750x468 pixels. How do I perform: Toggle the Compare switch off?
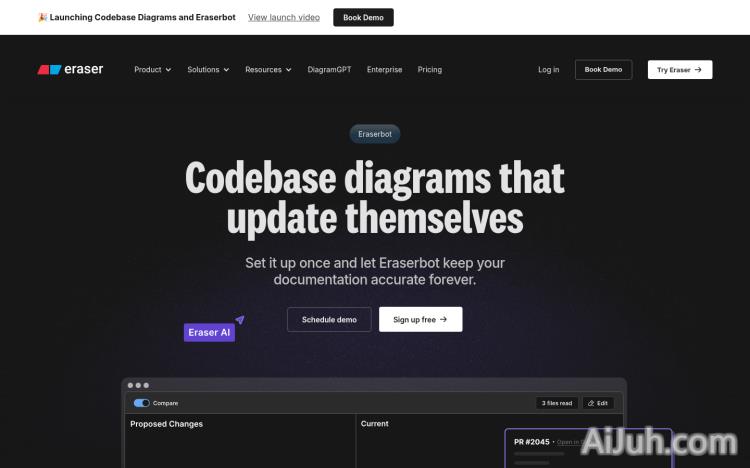(x=141, y=403)
